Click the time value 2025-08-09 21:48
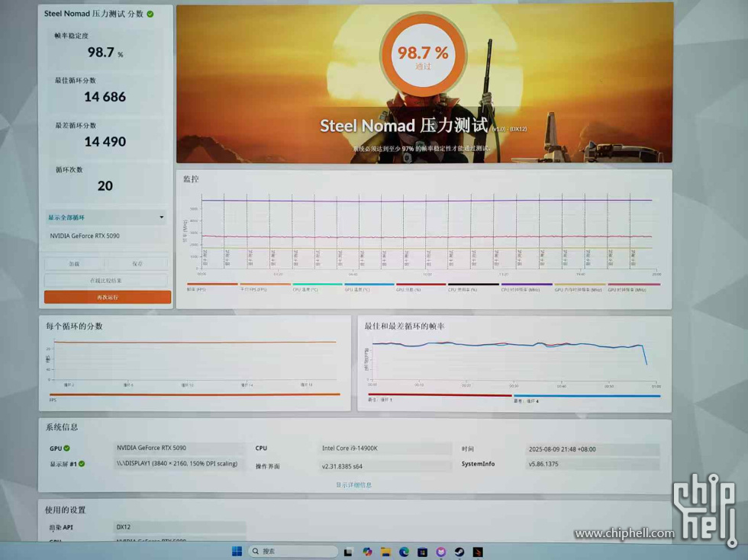This screenshot has width=748, height=560. [592, 449]
